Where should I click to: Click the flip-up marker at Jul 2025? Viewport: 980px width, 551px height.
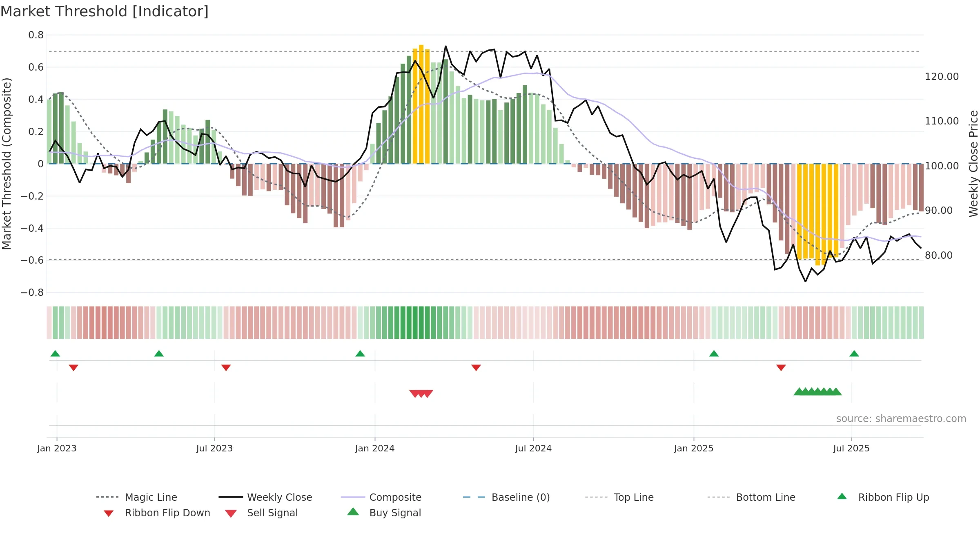click(854, 353)
